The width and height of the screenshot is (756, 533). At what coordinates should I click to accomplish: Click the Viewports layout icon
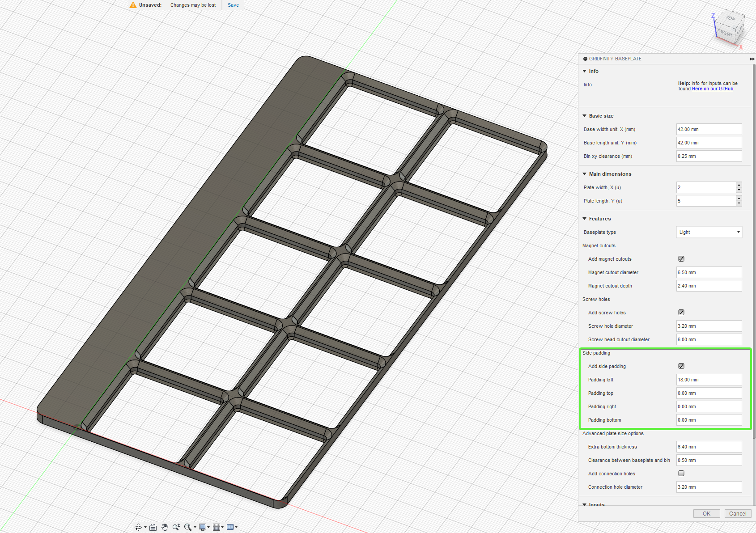point(230,527)
